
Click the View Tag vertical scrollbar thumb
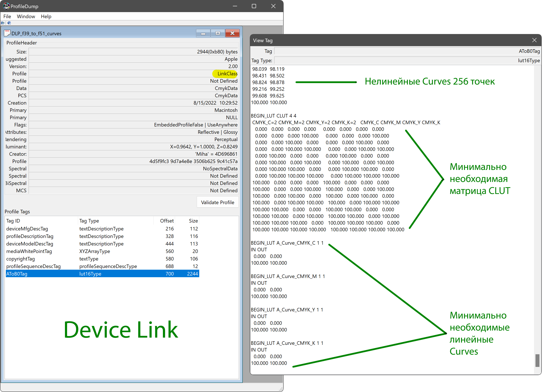coord(537,360)
